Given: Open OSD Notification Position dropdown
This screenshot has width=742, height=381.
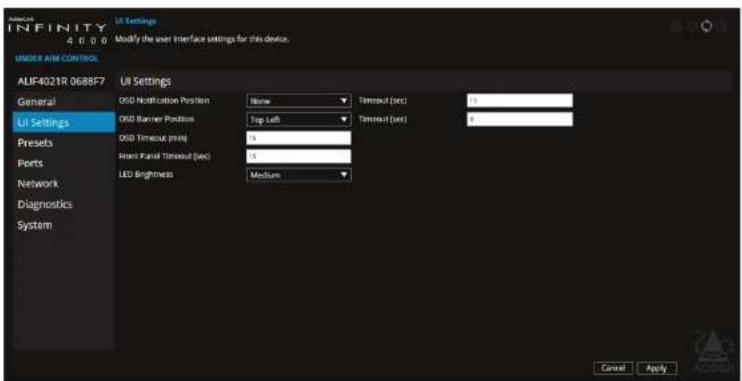Looking at the screenshot, I should pos(299,101).
